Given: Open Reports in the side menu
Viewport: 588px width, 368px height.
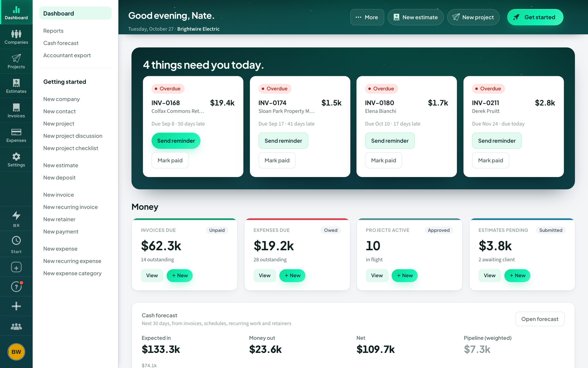Looking at the screenshot, I should 53,31.
